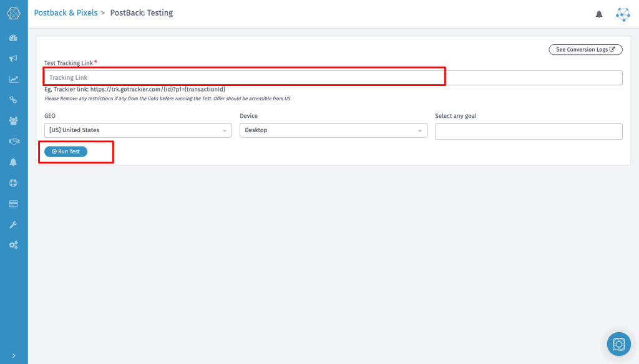Viewport: 639px width, 364px height.
Task: Open the users group icon in sidebar
Action: [13, 120]
